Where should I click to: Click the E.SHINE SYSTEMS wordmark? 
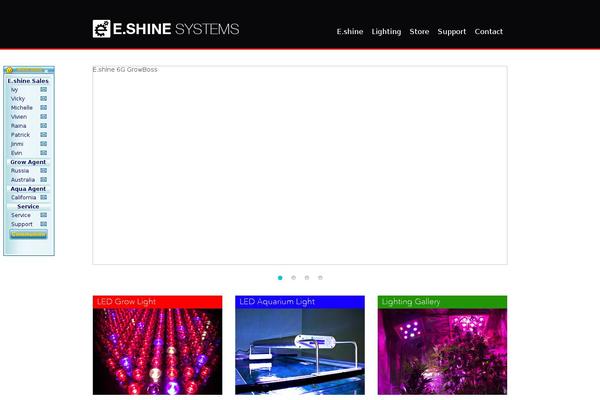tap(176, 29)
